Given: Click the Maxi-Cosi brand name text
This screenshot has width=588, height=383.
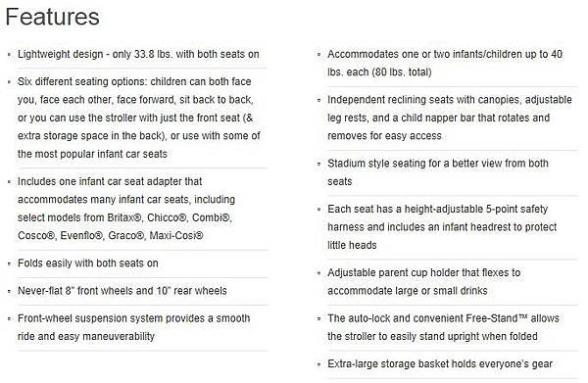Looking at the screenshot, I should point(176,236).
